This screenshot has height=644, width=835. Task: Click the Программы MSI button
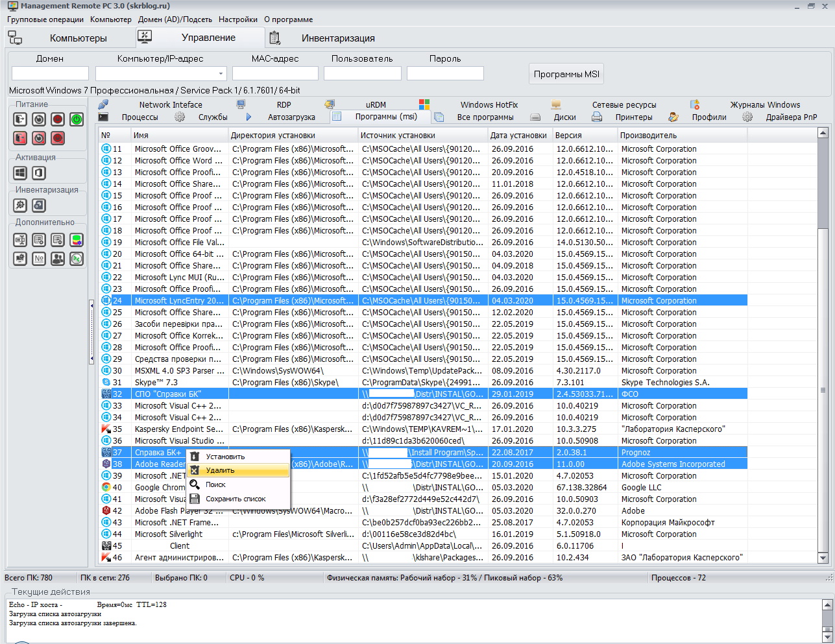point(566,74)
